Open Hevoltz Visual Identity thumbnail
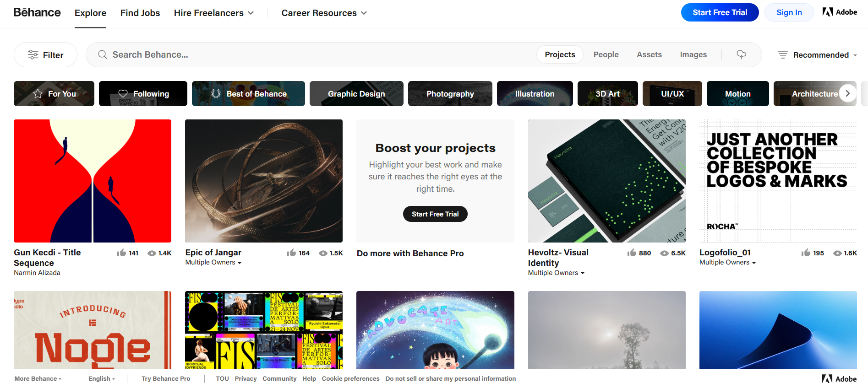Image resolution: width=868 pixels, height=383 pixels. click(x=607, y=181)
